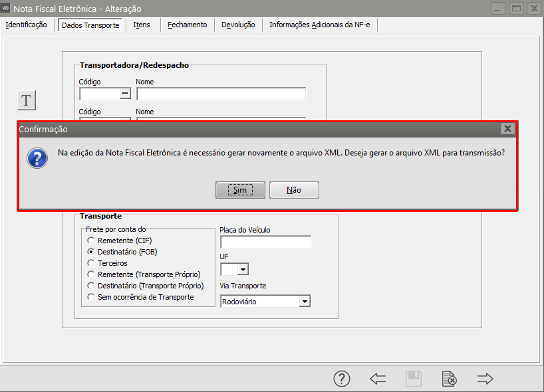Click the blue question mark confirmation icon
This screenshot has width=544, height=392.
coord(37,158)
